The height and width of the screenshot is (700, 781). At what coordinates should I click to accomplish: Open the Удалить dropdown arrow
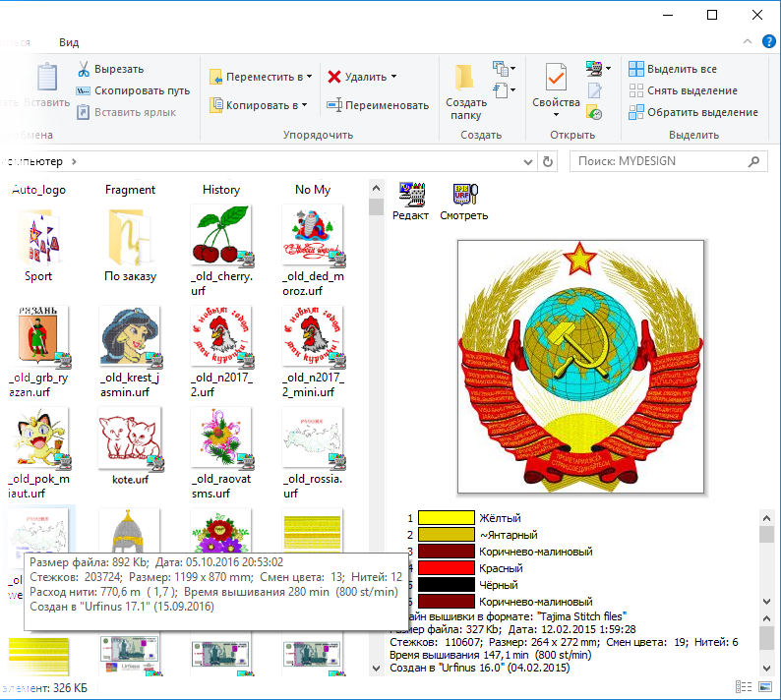tap(393, 77)
